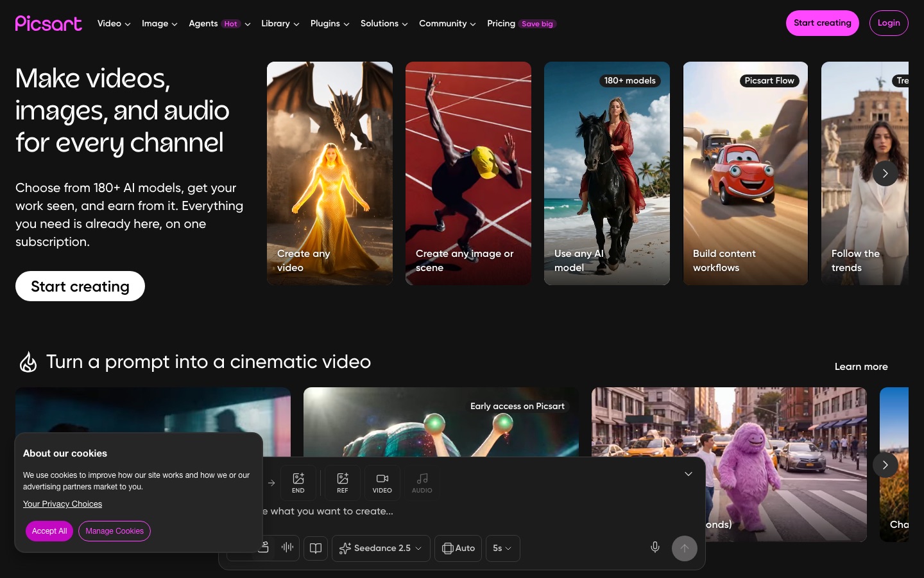Click the Picsart logo

49,23
